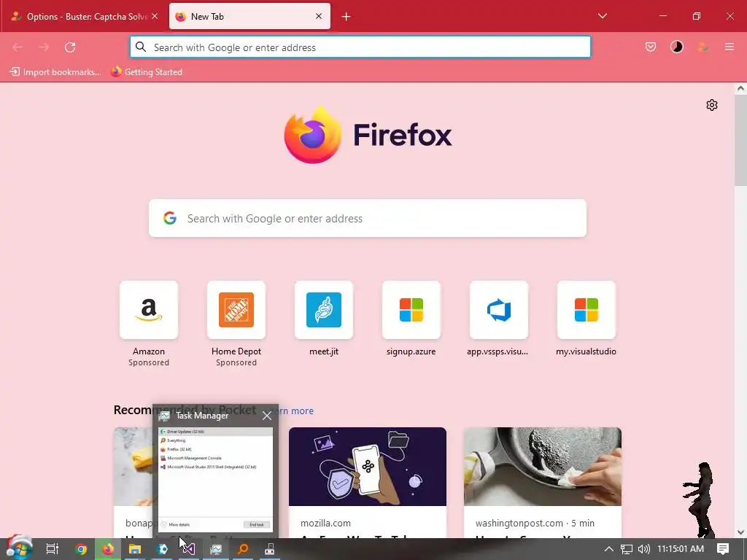
Task: Reload the current page
Action: (x=70, y=47)
